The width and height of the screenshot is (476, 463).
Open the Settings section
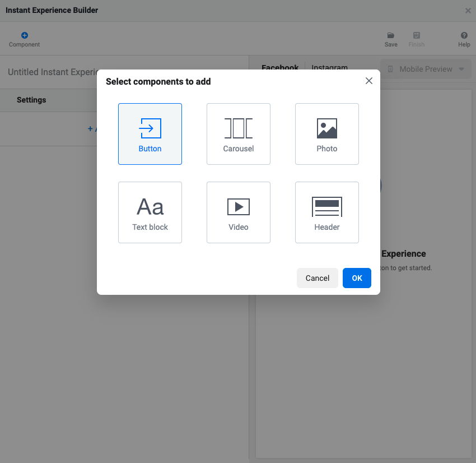pyautogui.click(x=31, y=100)
